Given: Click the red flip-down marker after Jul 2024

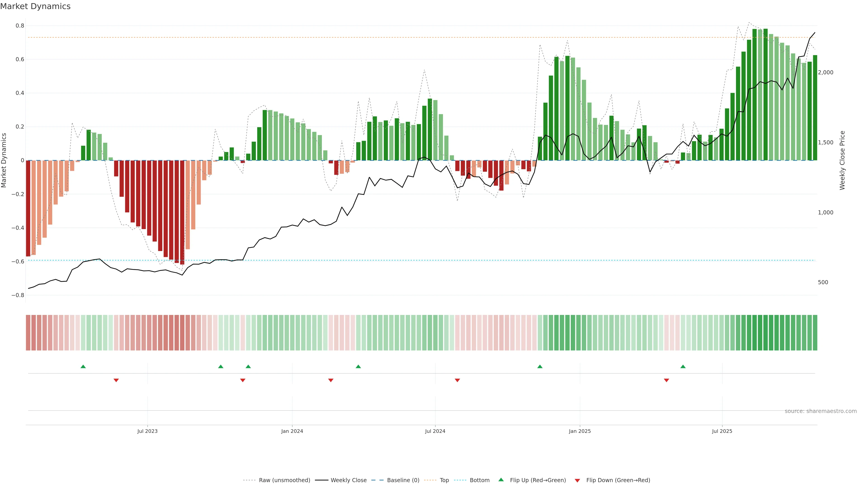Looking at the screenshot, I should [x=457, y=380].
